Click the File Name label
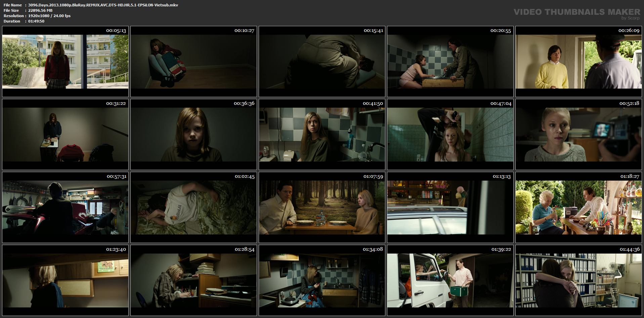The image size is (644, 318). pos(13,5)
